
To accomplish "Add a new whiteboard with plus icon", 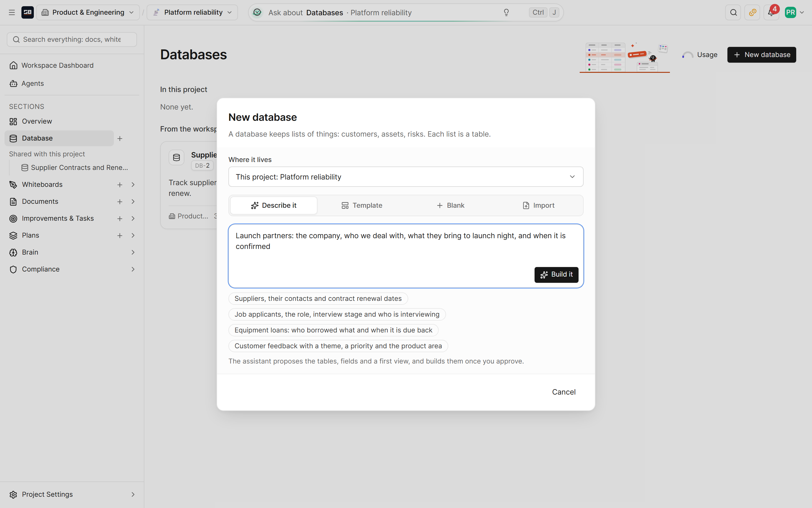I will (120, 185).
